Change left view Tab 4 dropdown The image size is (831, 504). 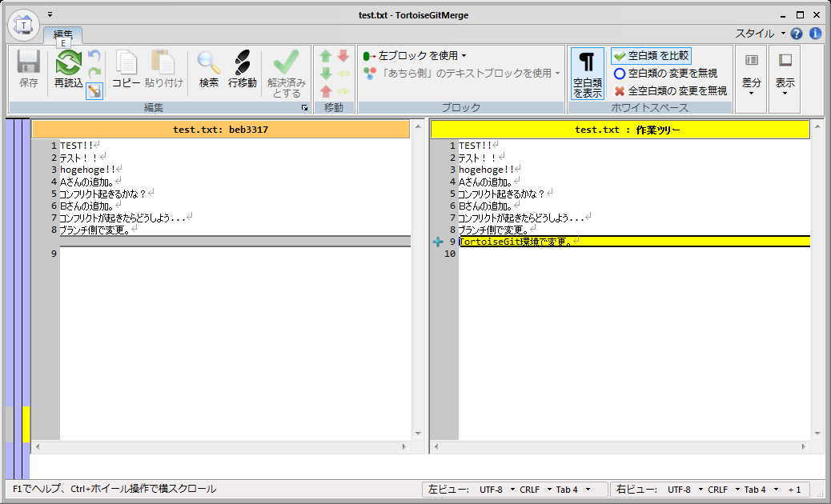pos(572,490)
